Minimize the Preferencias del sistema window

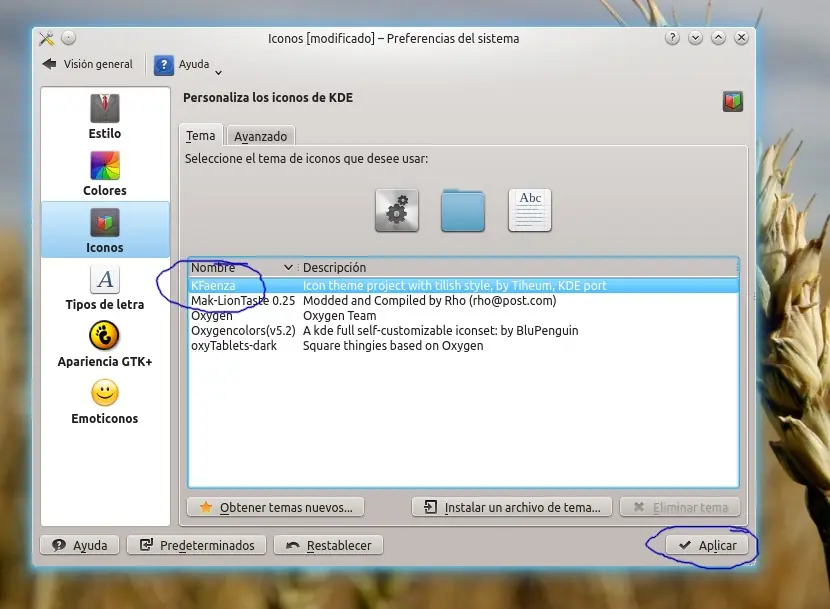(696, 38)
